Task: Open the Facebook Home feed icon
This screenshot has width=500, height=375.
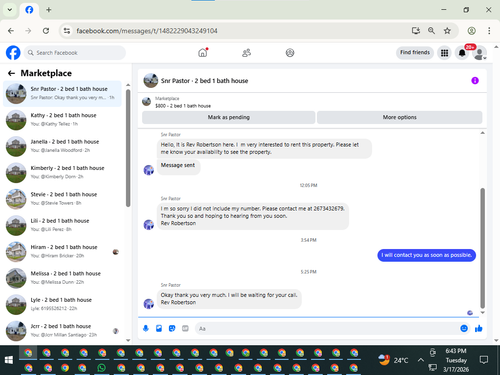Action: pos(203,53)
